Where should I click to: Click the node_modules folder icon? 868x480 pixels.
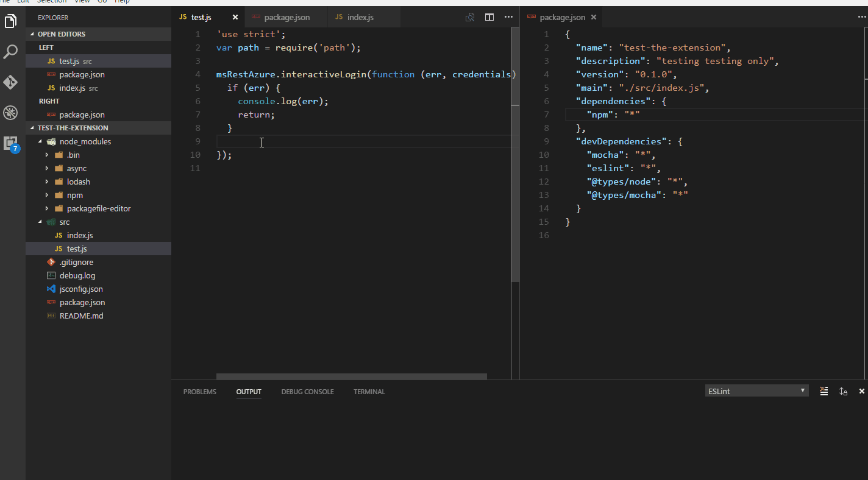51,141
